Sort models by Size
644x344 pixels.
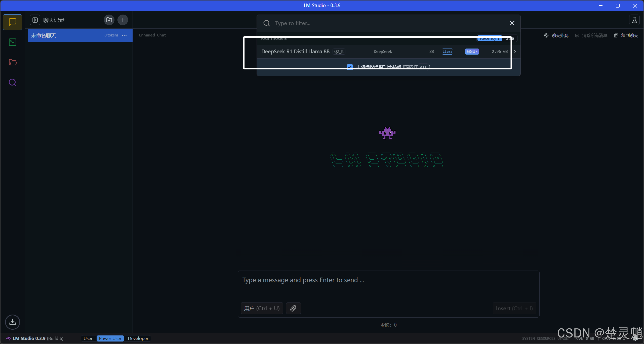510,38
